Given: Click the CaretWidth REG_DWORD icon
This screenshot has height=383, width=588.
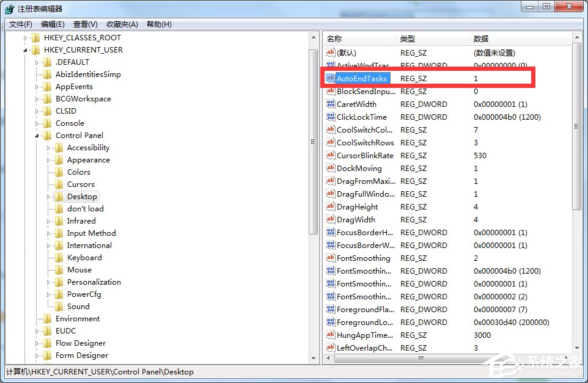Looking at the screenshot, I should 331,104.
